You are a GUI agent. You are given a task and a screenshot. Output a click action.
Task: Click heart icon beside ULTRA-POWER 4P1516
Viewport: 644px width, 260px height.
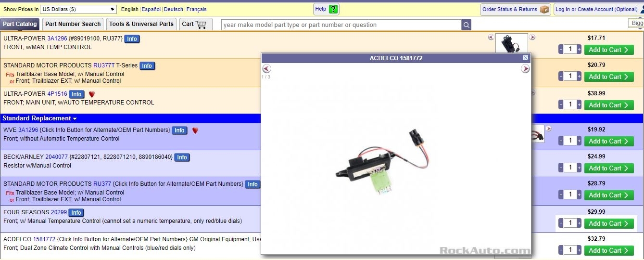(x=92, y=94)
